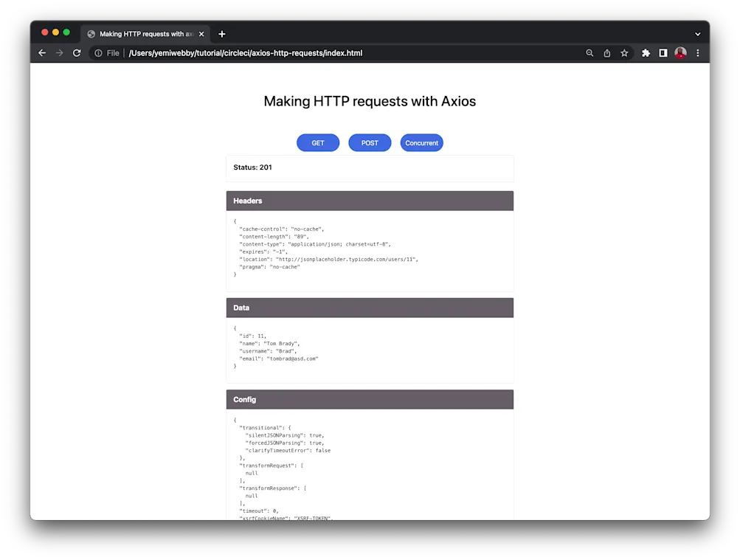Click the File label in address bar

click(113, 53)
